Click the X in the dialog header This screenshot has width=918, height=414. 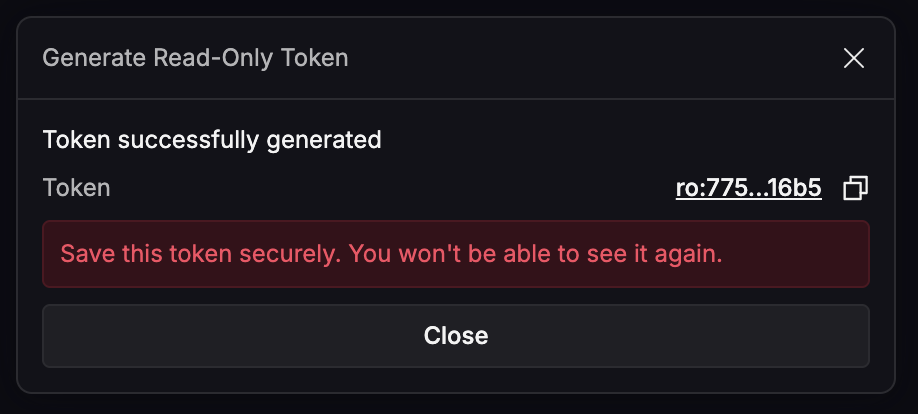coord(853,58)
